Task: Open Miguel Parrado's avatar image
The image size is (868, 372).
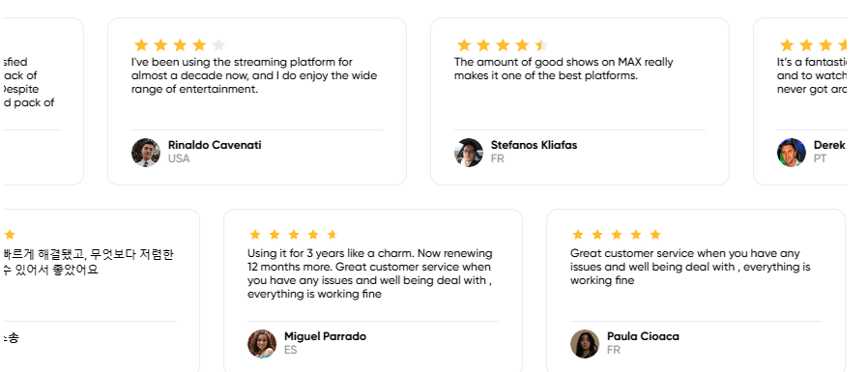Action: (x=262, y=344)
